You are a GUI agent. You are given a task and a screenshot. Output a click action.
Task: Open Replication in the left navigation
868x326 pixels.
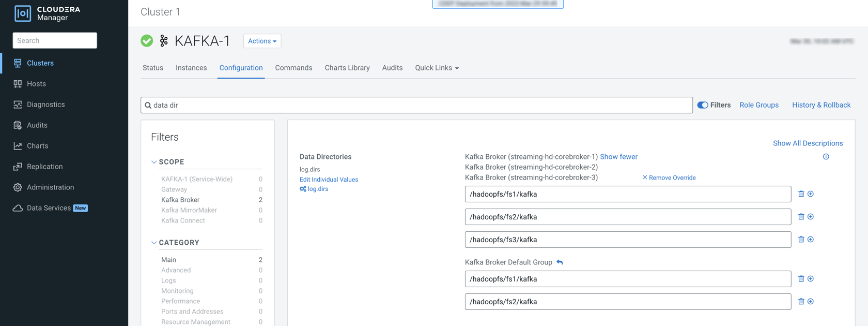(44, 167)
